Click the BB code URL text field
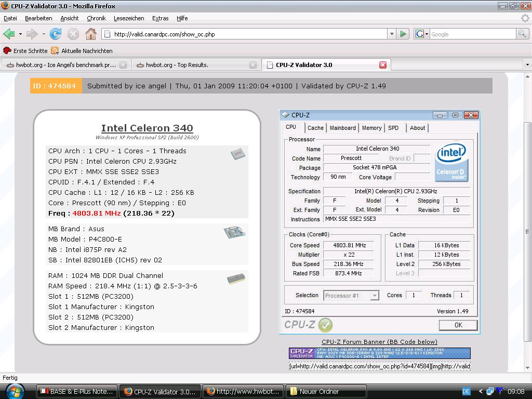This screenshot has width=532, height=399. [x=379, y=366]
